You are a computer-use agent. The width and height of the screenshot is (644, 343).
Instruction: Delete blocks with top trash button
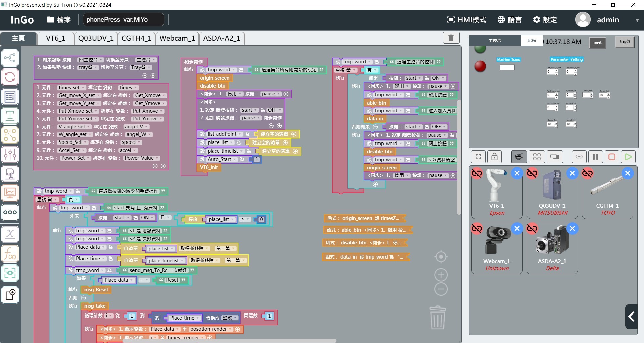[x=451, y=38]
